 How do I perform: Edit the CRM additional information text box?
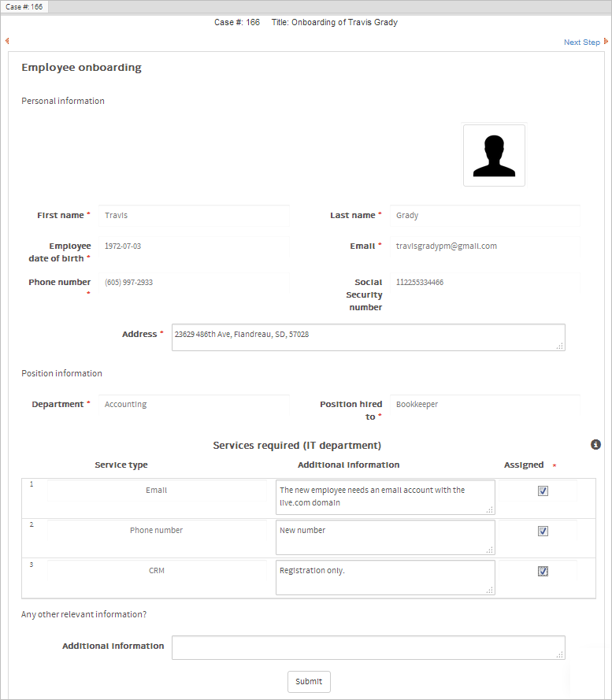pyautogui.click(x=385, y=577)
